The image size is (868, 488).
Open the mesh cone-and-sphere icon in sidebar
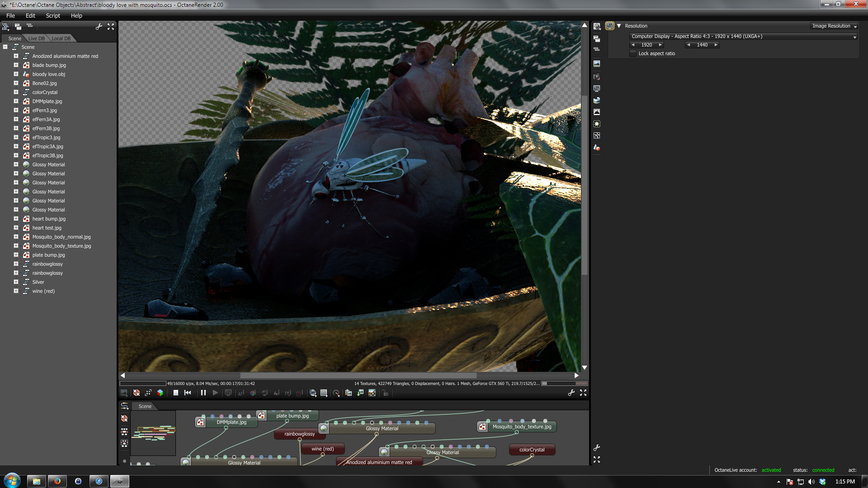click(x=597, y=147)
